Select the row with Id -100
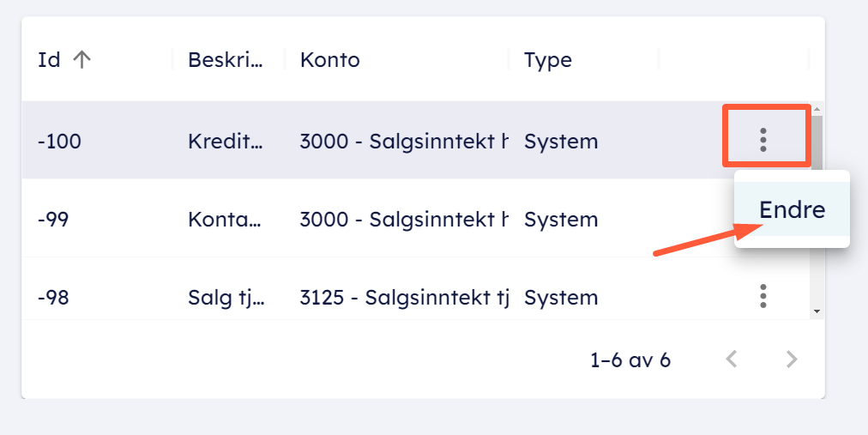868x435 pixels. pyautogui.click(x=59, y=141)
